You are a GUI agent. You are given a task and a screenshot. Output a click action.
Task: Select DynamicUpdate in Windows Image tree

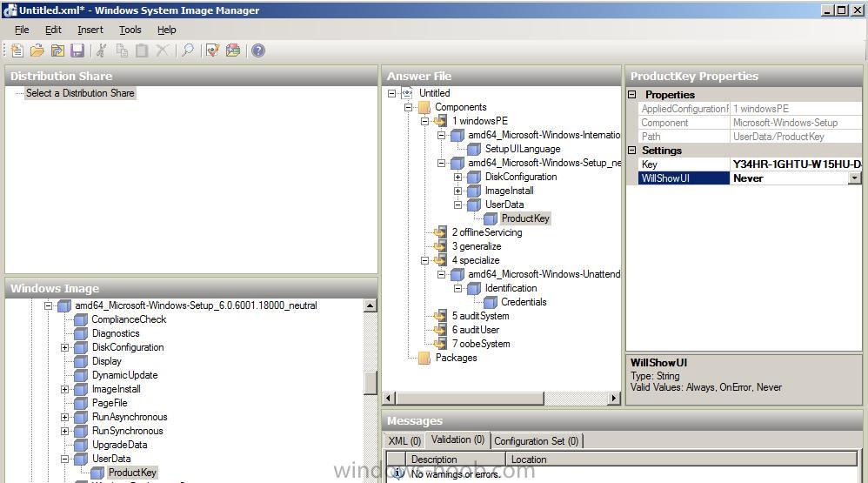click(x=124, y=375)
